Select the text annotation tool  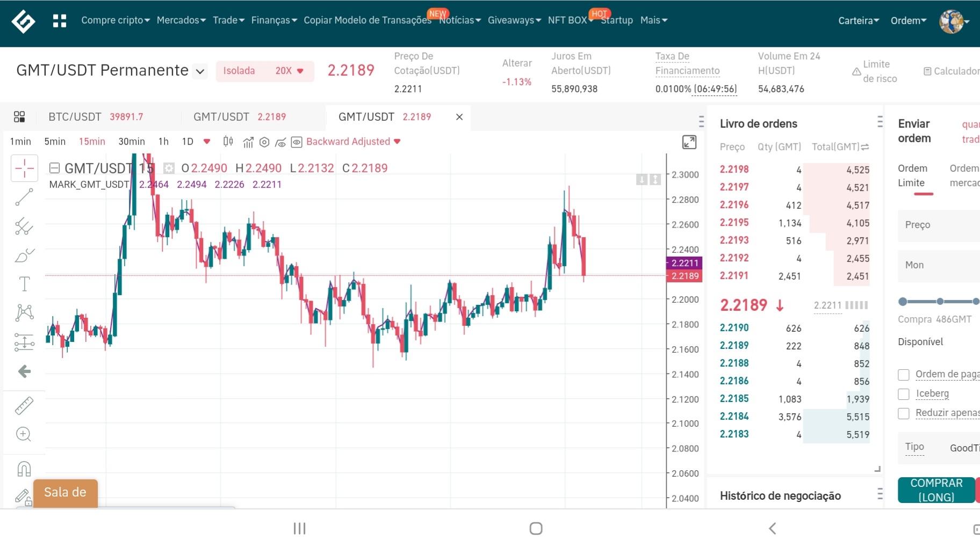[24, 284]
